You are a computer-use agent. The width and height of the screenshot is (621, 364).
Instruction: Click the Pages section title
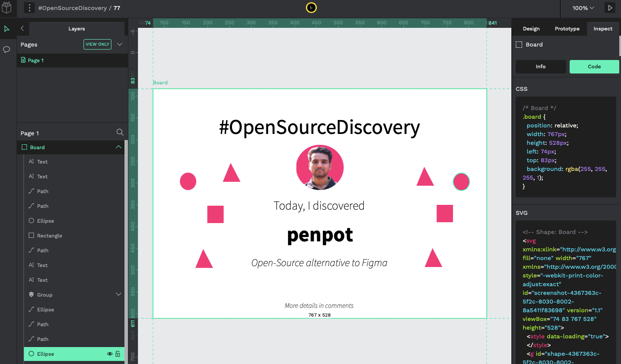tap(29, 44)
